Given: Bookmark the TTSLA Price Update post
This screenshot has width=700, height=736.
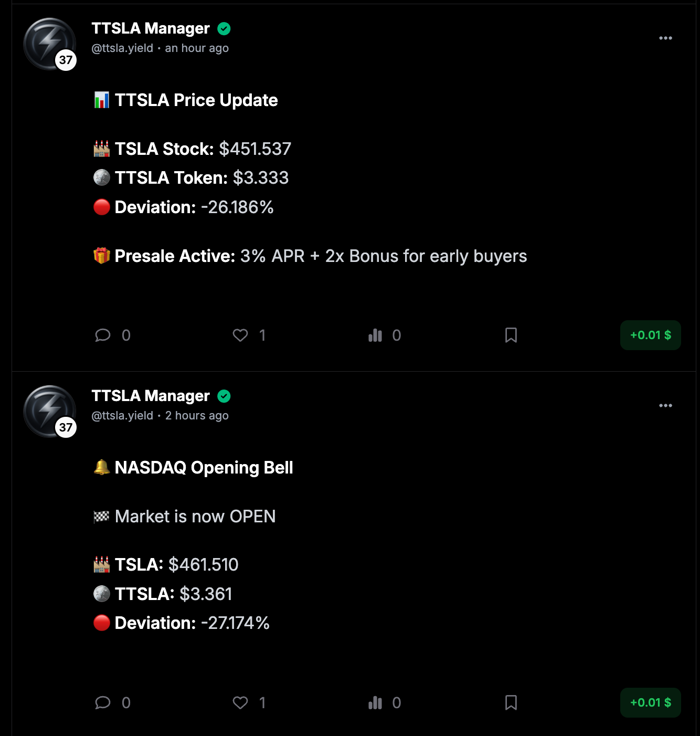Looking at the screenshot, I should coord(511,335).
